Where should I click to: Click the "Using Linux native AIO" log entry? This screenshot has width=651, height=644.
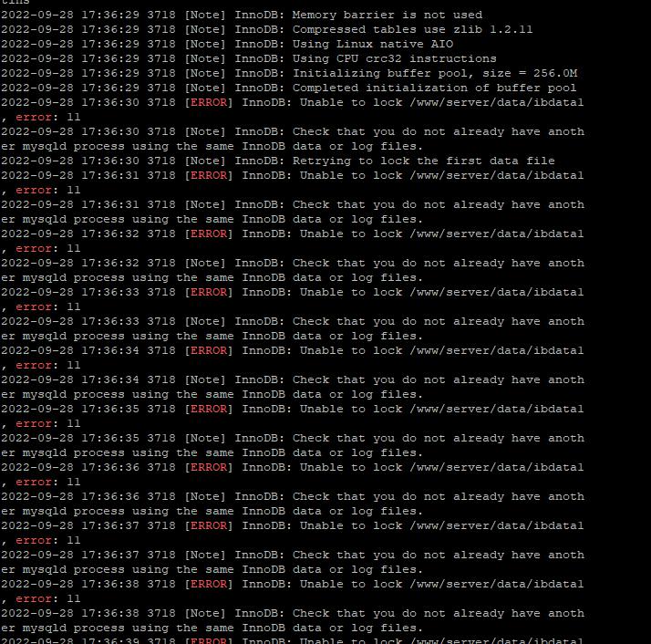coord(227,44)
